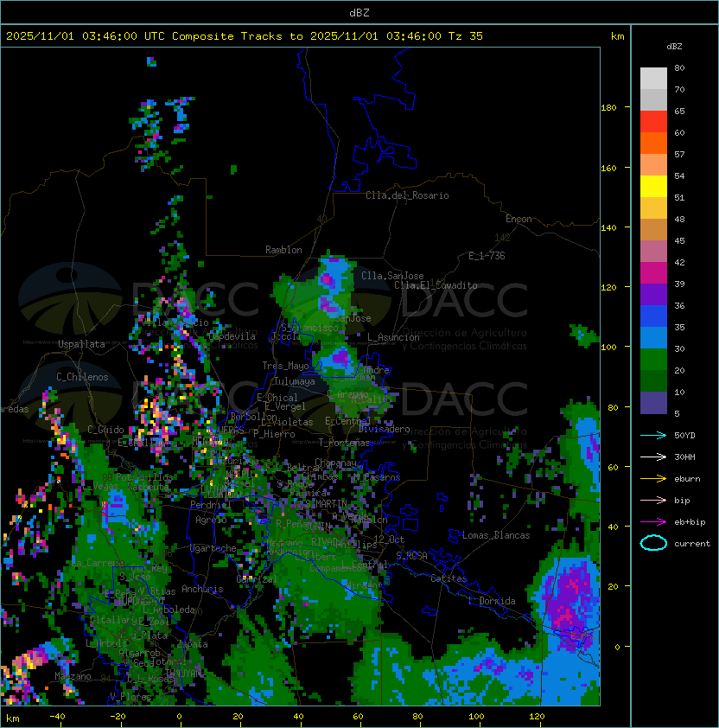Click the '-40' km horizontal axis tick
The width and height of the screenshot is (719, 728).
click(x=57, y=717)
